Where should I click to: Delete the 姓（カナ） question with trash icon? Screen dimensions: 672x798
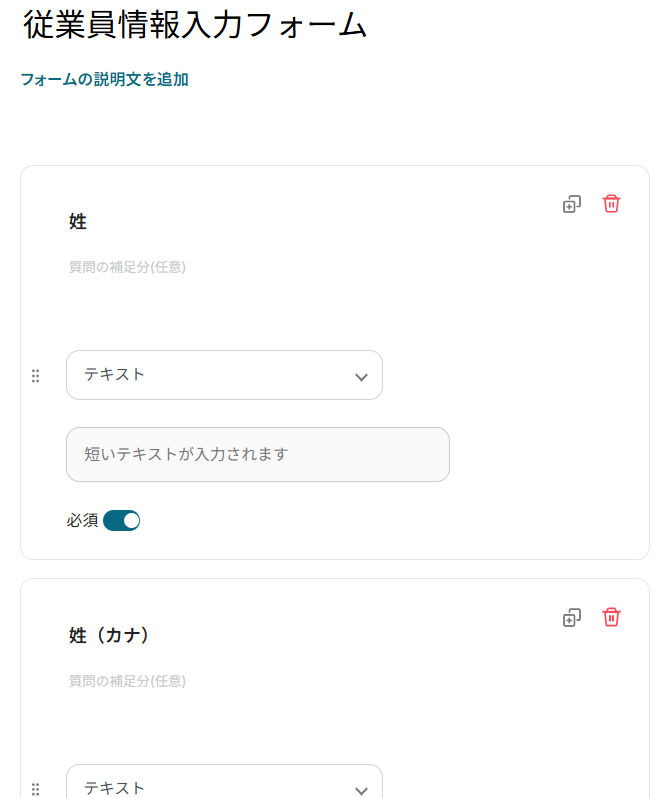(x=611, y=617)
